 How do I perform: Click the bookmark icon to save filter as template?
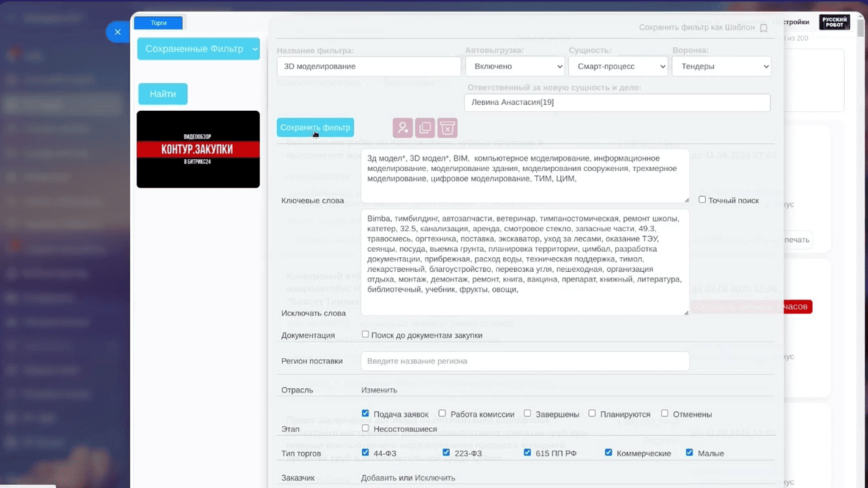click(x=763, y=28)
